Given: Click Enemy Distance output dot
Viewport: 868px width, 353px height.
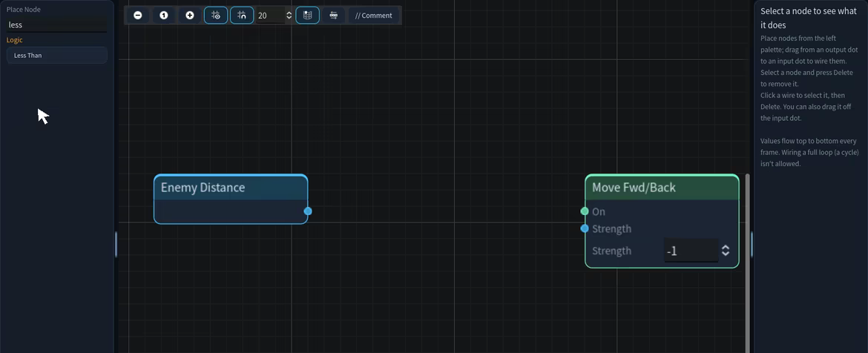Looking at the screenshot, I should [308, 211].
